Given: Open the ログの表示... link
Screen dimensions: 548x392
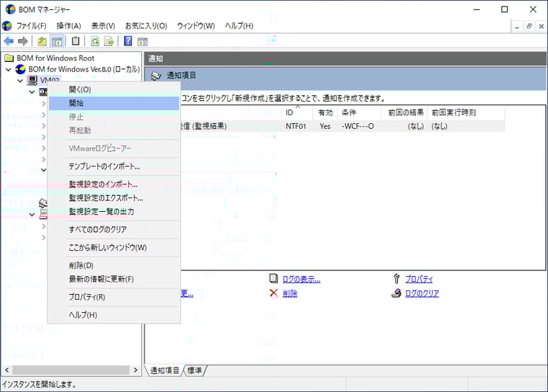Looking at the screenshot, I should point(301,279).
